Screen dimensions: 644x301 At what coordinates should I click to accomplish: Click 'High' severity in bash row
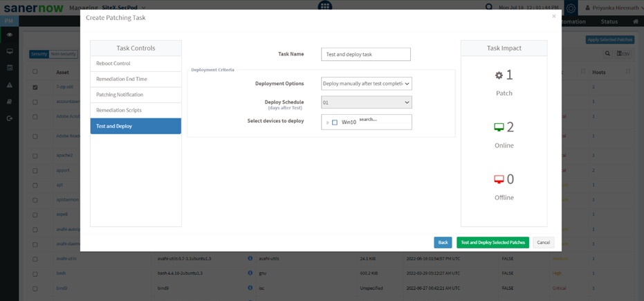(557, 273)
